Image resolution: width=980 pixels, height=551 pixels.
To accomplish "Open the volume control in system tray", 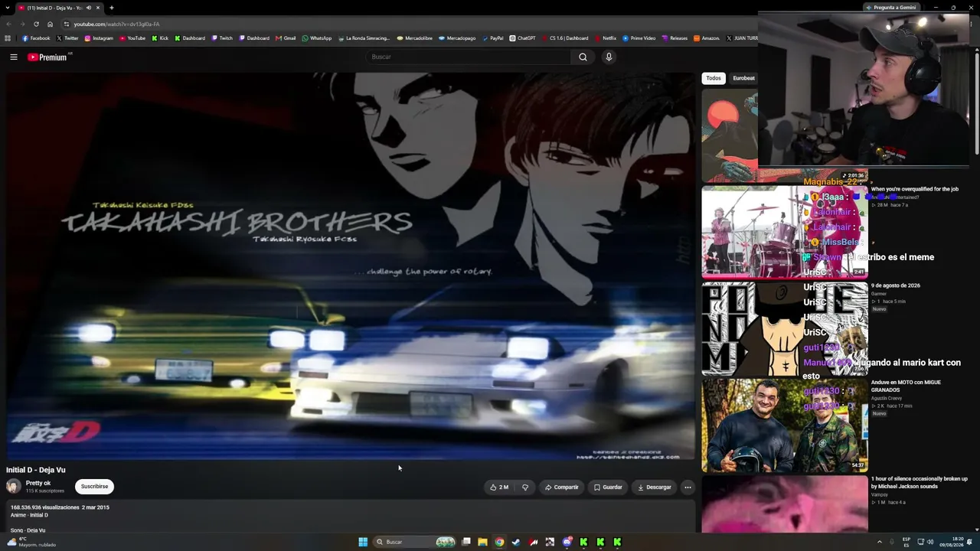I will [930, 542].
